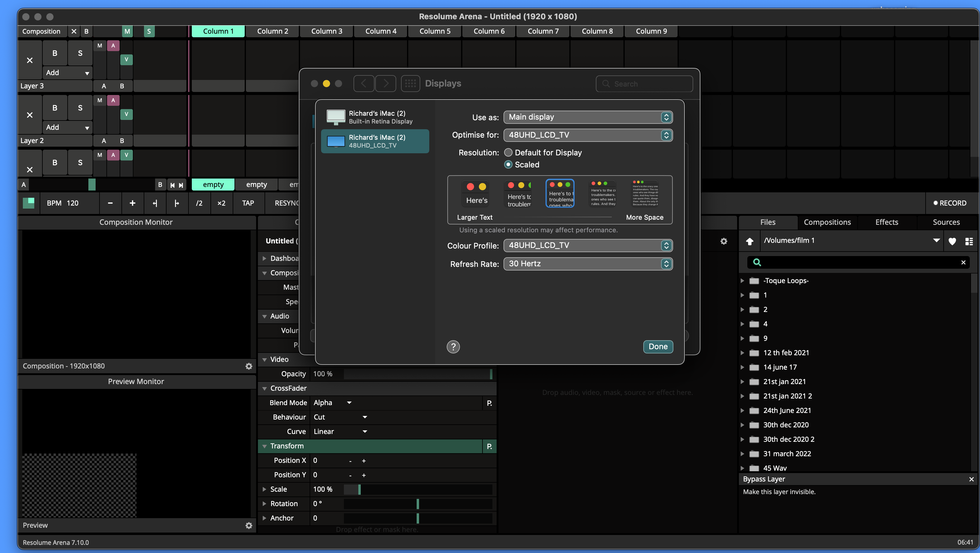
Task: Click the Displays help question mark
Action: [x=453, y=347]
